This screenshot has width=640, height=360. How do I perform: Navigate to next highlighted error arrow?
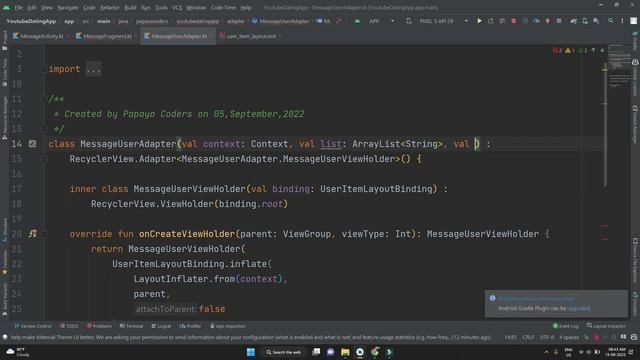click(x=602, y=50)
